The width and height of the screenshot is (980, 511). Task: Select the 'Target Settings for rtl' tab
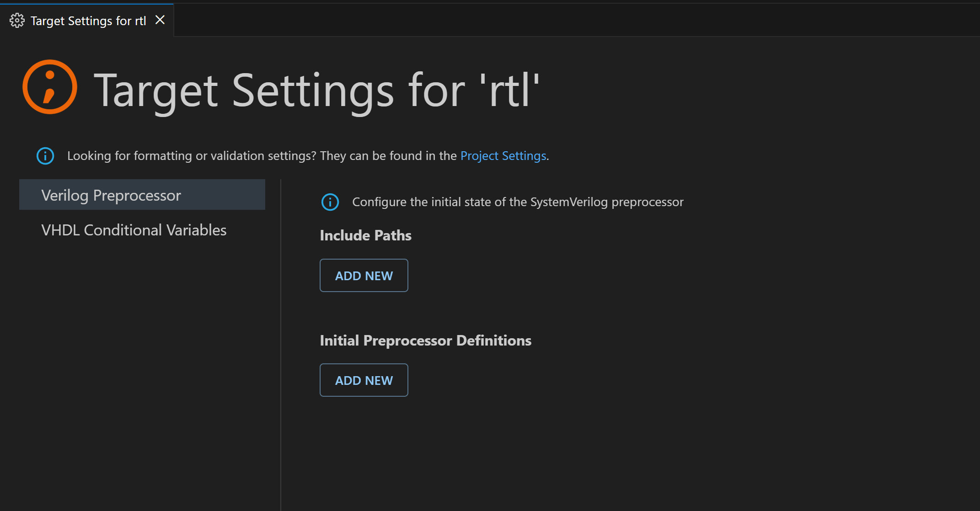(88, 21)
